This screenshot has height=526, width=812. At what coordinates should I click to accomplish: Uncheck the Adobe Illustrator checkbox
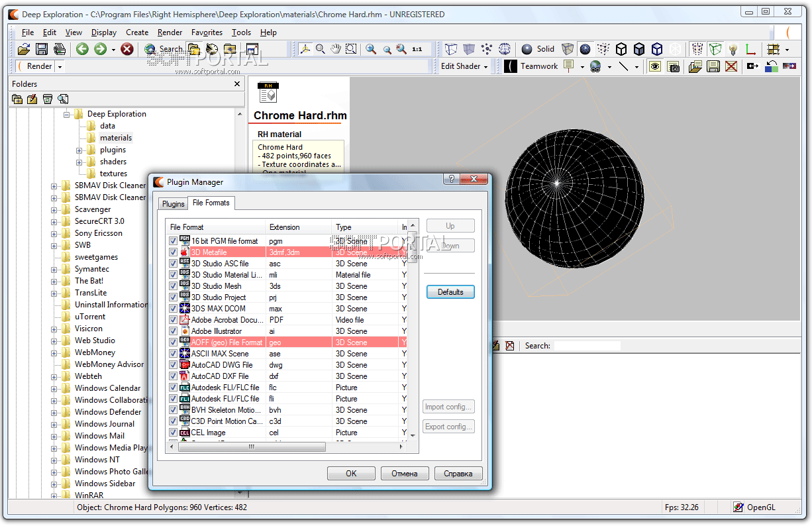(173, 331)
